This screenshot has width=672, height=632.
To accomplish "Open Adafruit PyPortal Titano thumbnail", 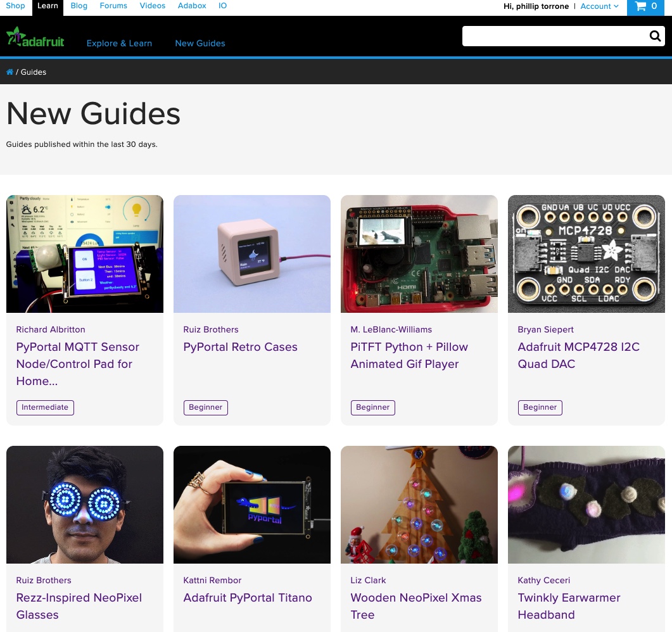I will [252, 505].
